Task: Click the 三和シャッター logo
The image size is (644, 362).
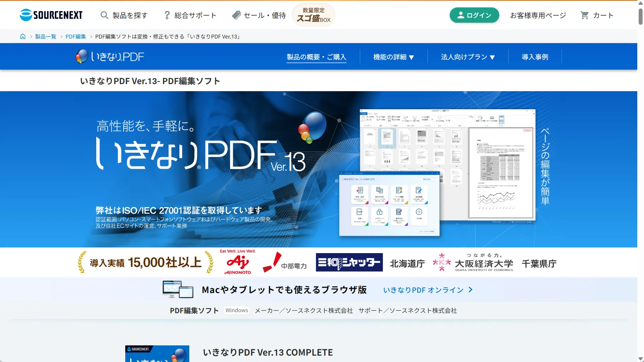Action: (349, 262)
